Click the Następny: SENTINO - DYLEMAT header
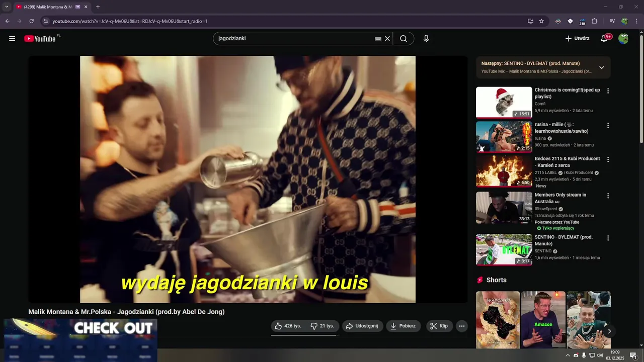 (530, 63)
